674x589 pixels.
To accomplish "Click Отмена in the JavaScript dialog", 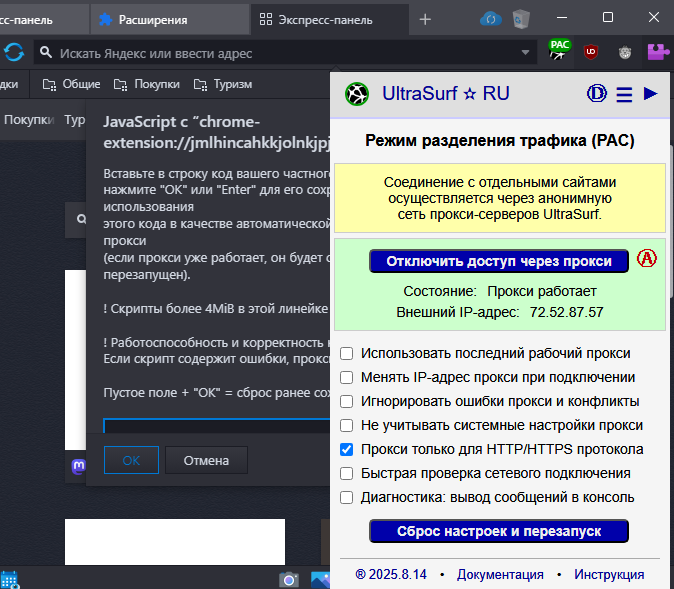I will pyautogui.click(x=206, y=460).
